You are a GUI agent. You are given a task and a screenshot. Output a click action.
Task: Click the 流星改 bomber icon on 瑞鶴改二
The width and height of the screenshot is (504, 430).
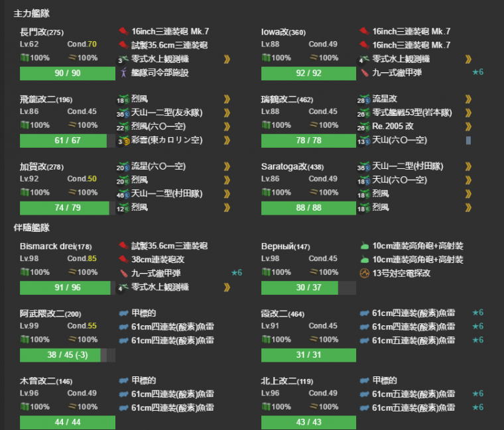(365, 99)
